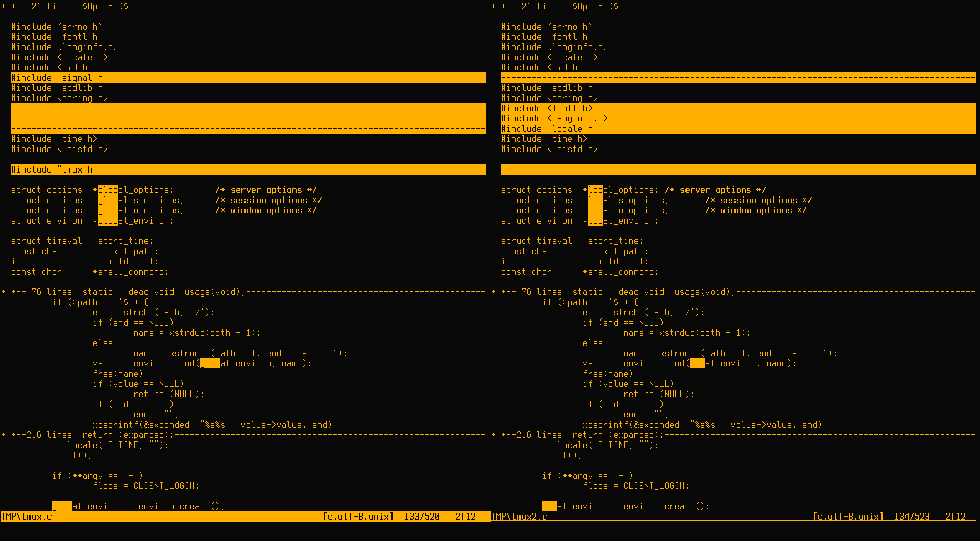
Task: Click setlocale(LC_TIME, "") in right pane
Action: [x=601, y=445]
